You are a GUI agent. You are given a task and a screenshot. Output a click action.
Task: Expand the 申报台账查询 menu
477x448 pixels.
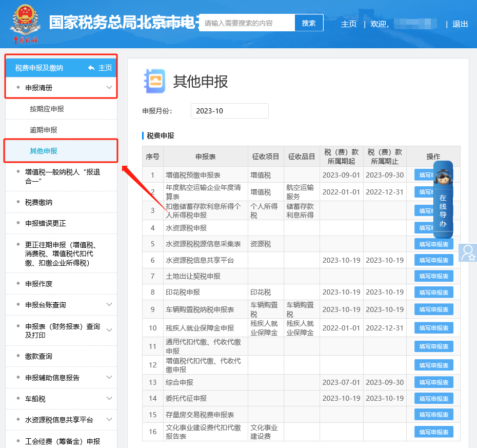[x=109, y=305]
